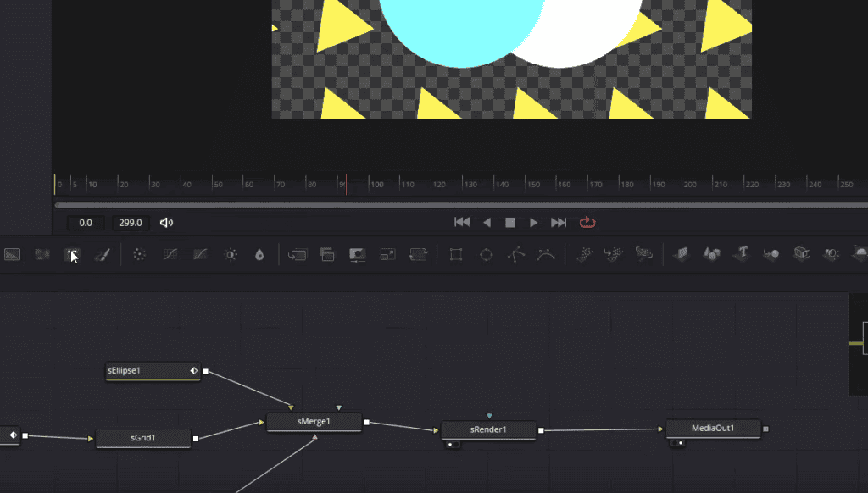
Task: Select the sGrid1 node
Action: tap(143, 438)
